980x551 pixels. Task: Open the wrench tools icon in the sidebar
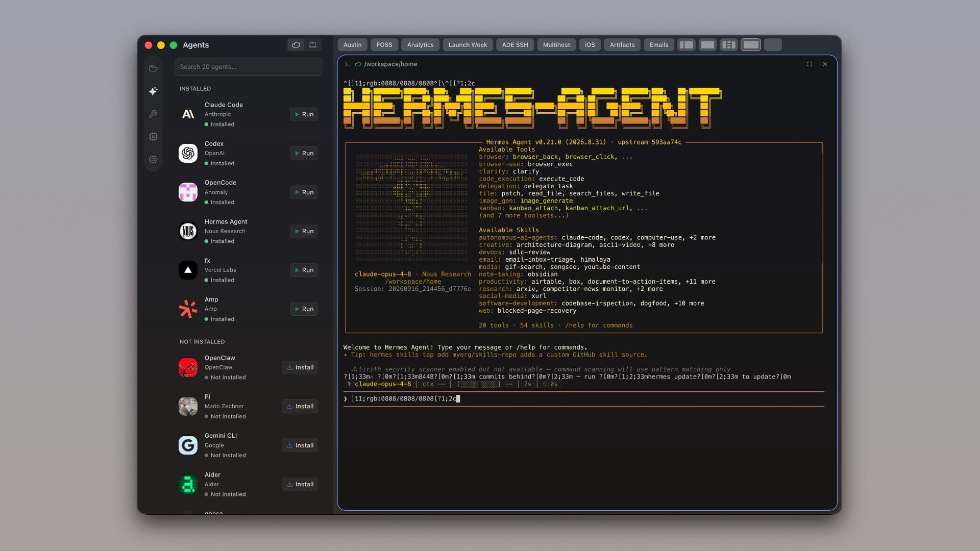tap(153, 114)
